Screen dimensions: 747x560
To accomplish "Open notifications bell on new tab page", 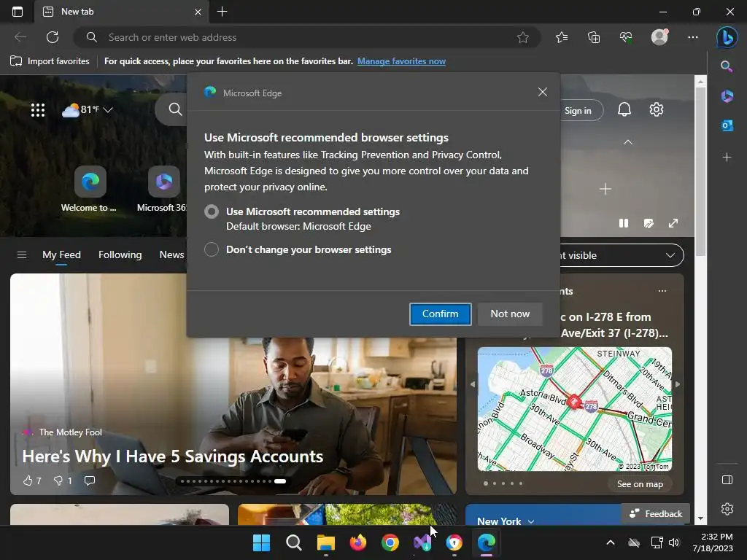I will pyautogui.click(x=624, y=110).
